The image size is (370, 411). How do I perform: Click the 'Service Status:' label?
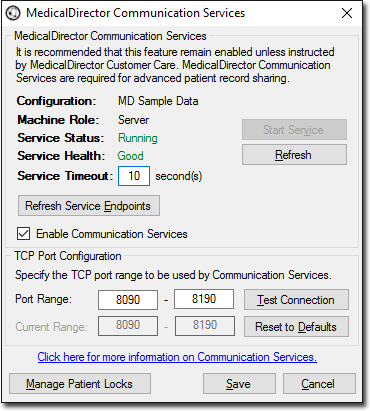coord(61,138)
